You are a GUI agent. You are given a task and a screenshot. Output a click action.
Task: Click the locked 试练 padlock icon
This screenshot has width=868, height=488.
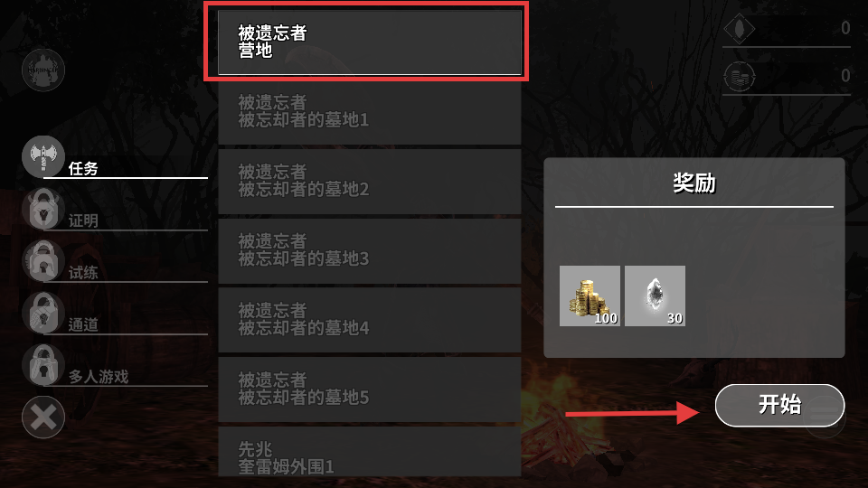point(43,261)
